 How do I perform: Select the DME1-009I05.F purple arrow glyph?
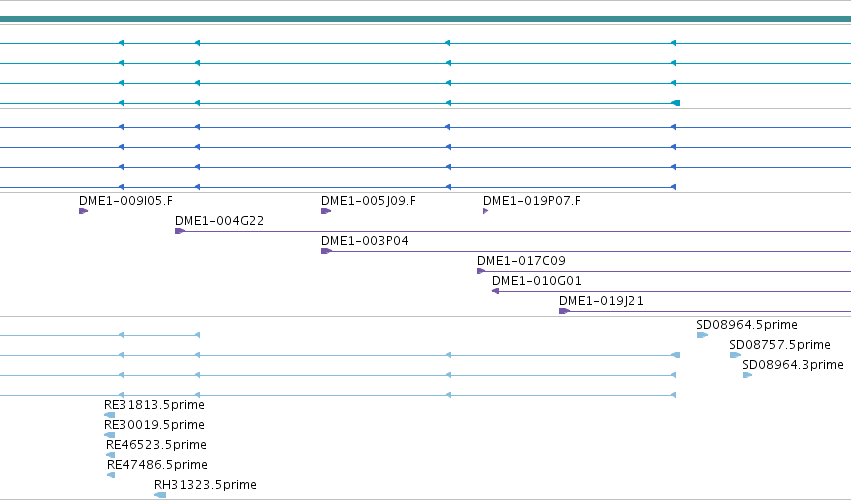pos(83,211)
